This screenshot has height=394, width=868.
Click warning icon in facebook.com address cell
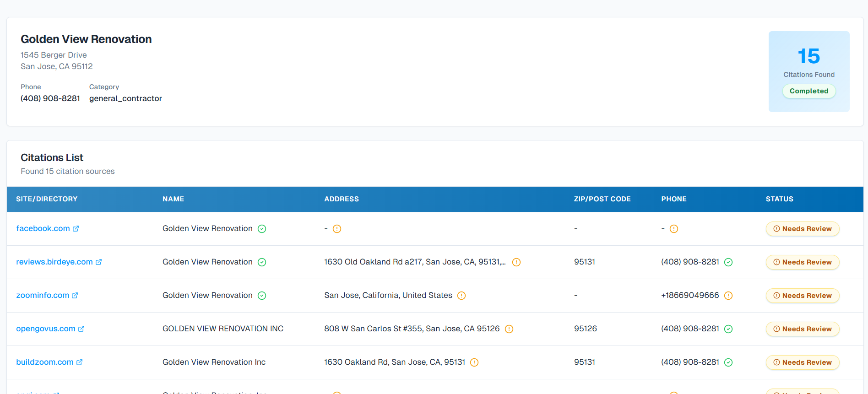coord(337,229)
